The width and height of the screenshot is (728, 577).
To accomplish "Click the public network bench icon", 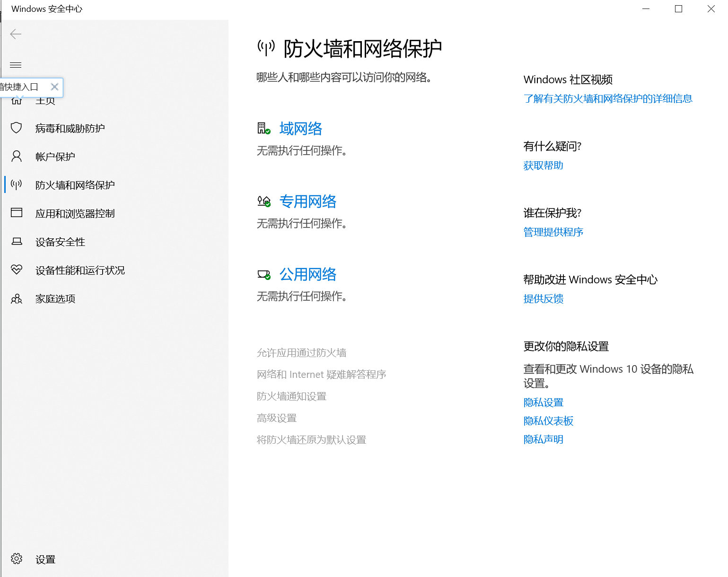I will (264, 274).
